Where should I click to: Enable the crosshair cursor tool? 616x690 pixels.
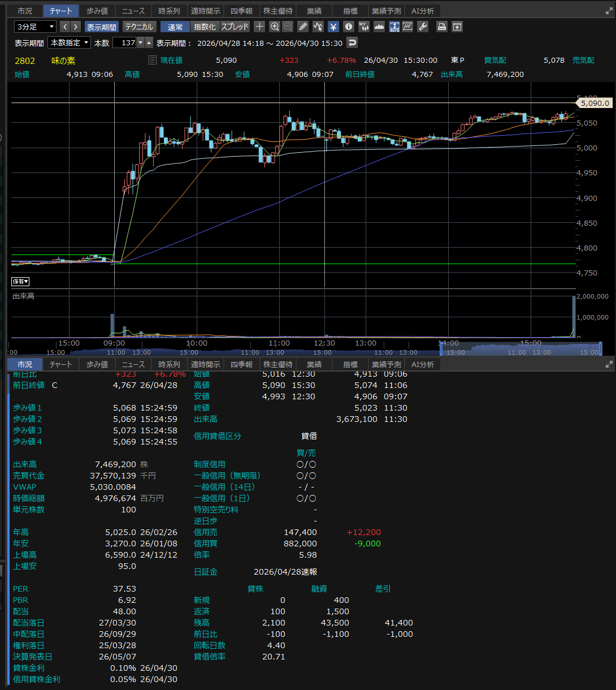259,27
